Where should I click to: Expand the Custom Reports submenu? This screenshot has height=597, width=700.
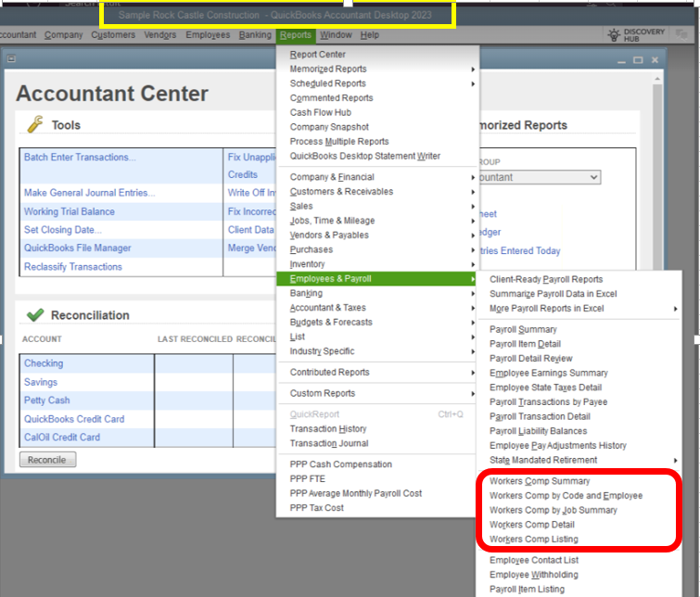(x=473, y=393)
